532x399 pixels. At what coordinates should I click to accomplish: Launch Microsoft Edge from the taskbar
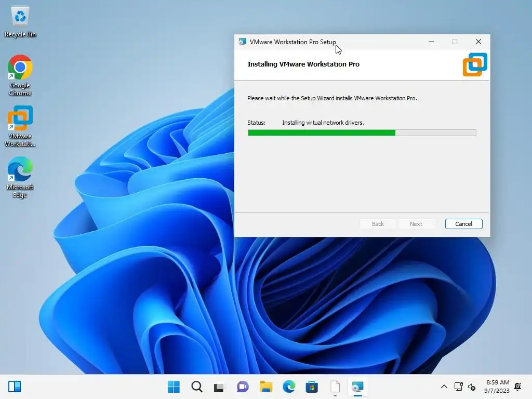pos(289,387)
